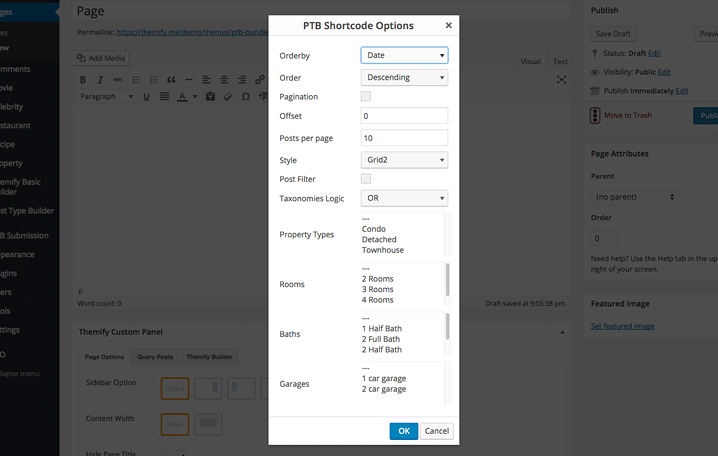This screenshot has width=718, height=456.
Task: Switch to the Text editor tab
Action: point(560,61)
